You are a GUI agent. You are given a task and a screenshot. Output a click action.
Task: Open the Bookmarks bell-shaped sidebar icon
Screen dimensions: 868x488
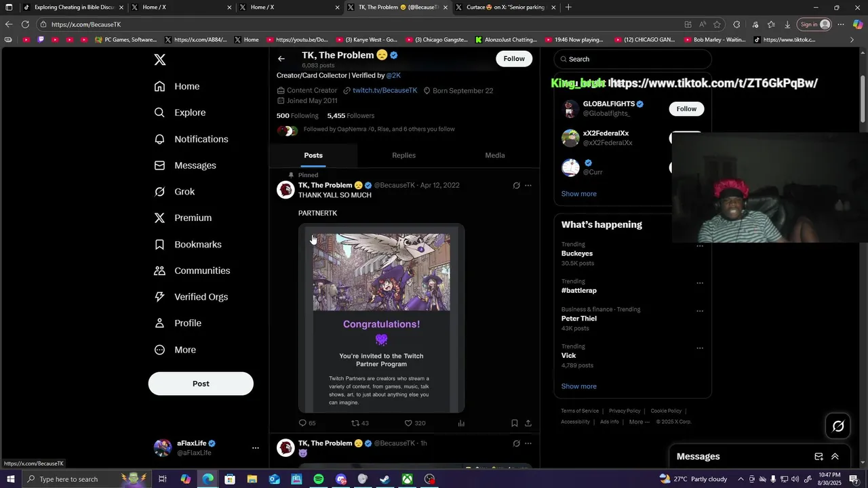(159, 244)
